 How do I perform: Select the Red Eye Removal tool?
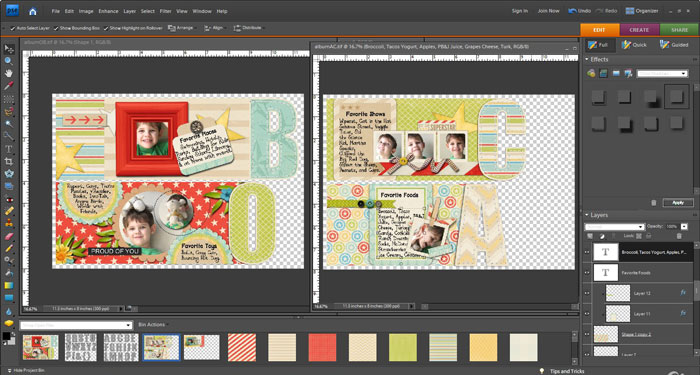click(x=8, y=199)
